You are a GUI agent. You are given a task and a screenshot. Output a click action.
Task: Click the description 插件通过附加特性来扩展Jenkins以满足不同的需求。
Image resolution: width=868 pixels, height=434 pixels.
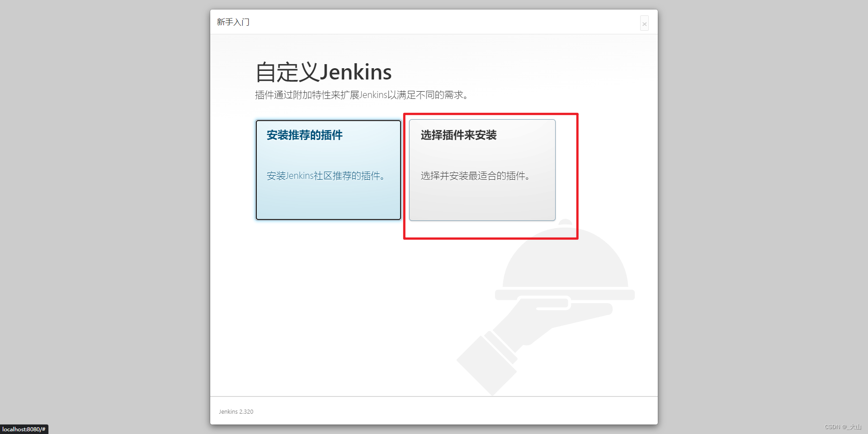(363, 95)
